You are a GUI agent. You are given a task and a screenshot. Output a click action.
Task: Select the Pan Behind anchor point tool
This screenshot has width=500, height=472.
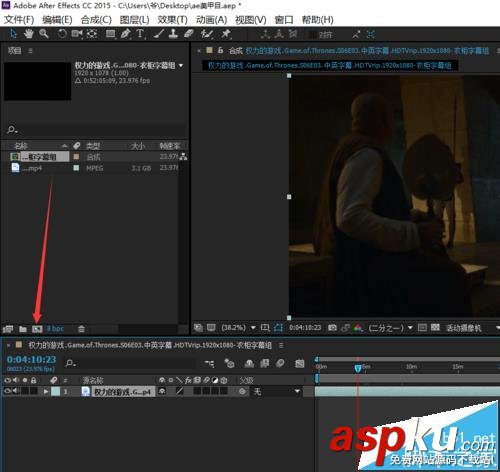coord(92,34)
